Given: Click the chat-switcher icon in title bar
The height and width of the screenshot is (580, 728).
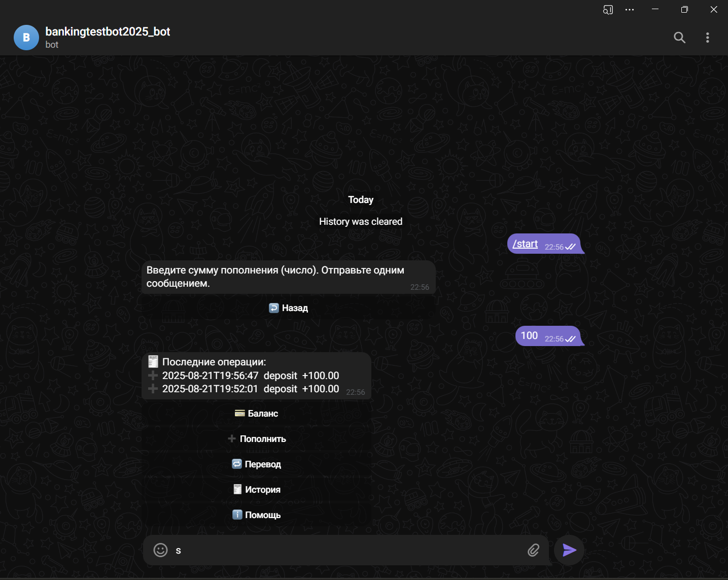Looking at the screenshot, I should [608, 10].
